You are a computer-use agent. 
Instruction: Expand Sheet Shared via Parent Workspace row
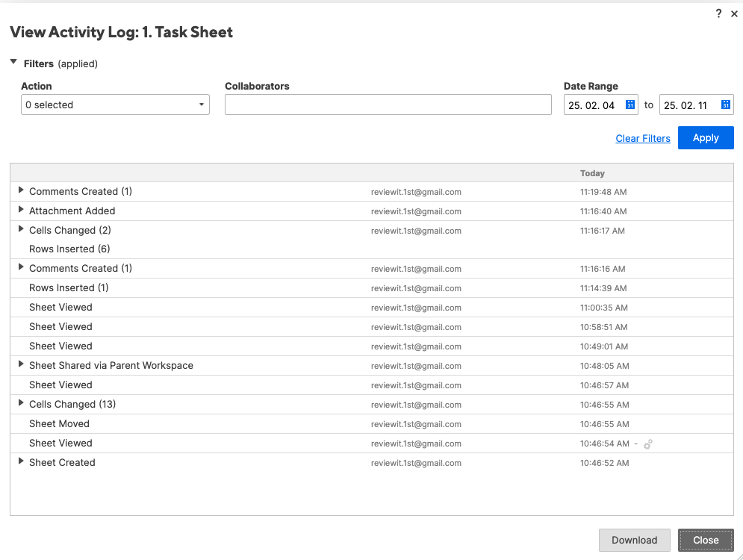(x=21, y=364)
